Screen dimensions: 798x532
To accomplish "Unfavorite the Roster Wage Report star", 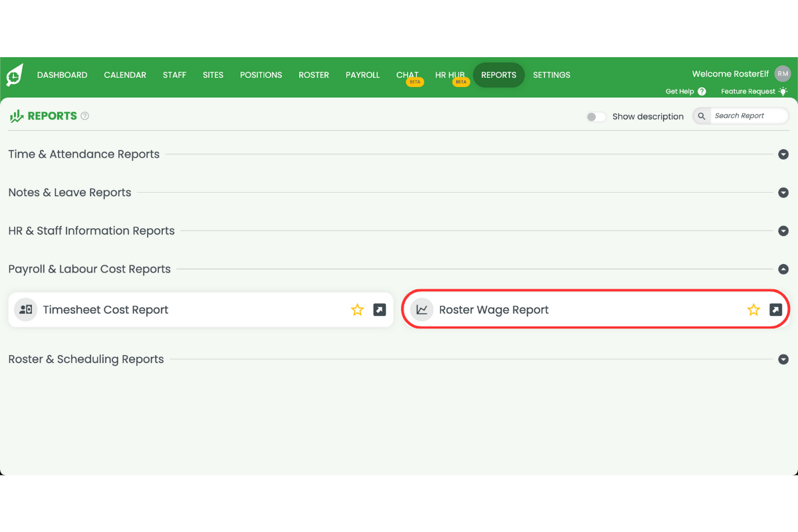I will tap(753, 309).
